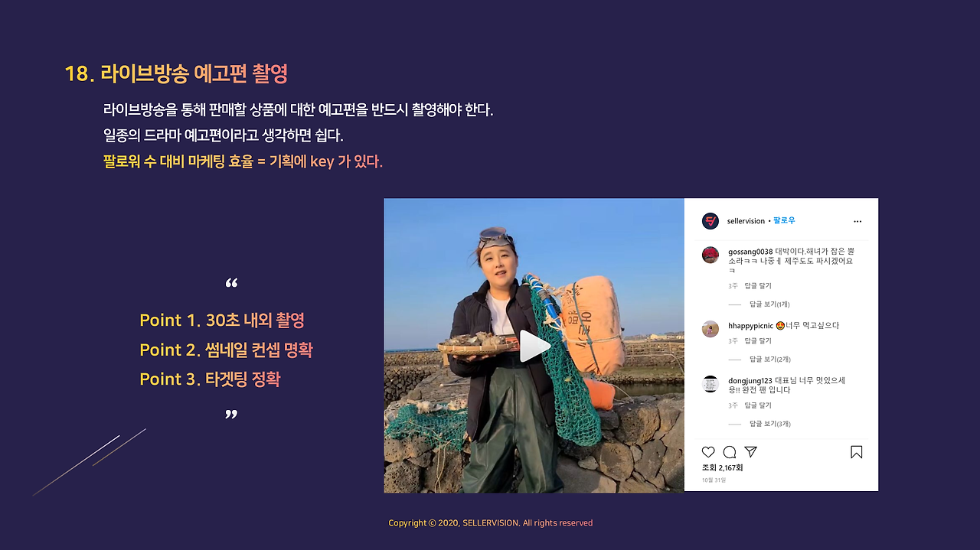The height and width of the screenshot is (550, 980).
Task: Open the comment speech bubble icon
Action: coord(730,452)
